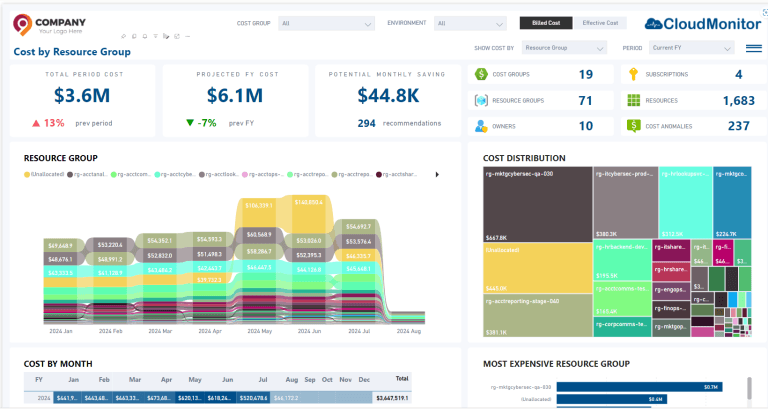Select rg-mktgcybersec-qa-030 tile in Cost Distribution
768x409 pixels.
point(537,204)
